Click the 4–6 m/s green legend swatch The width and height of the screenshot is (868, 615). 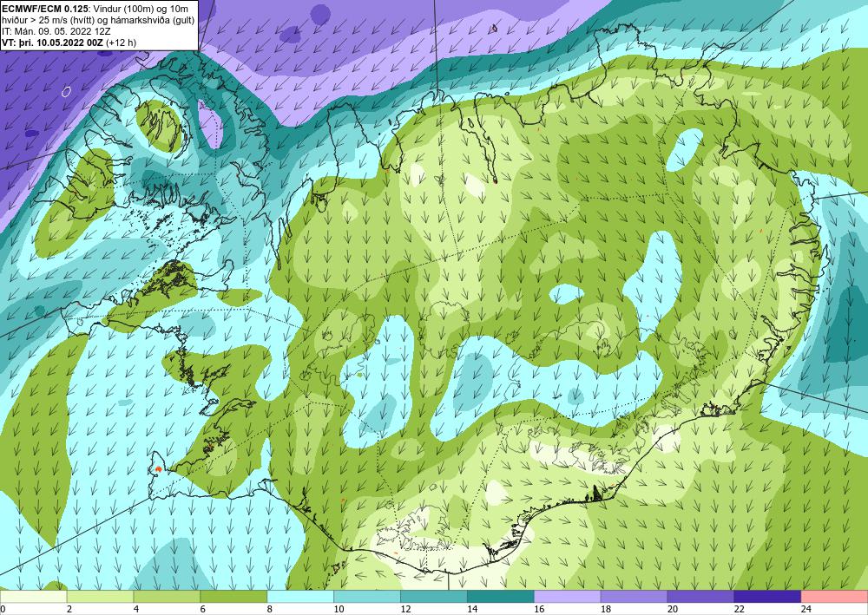point(167,597)
